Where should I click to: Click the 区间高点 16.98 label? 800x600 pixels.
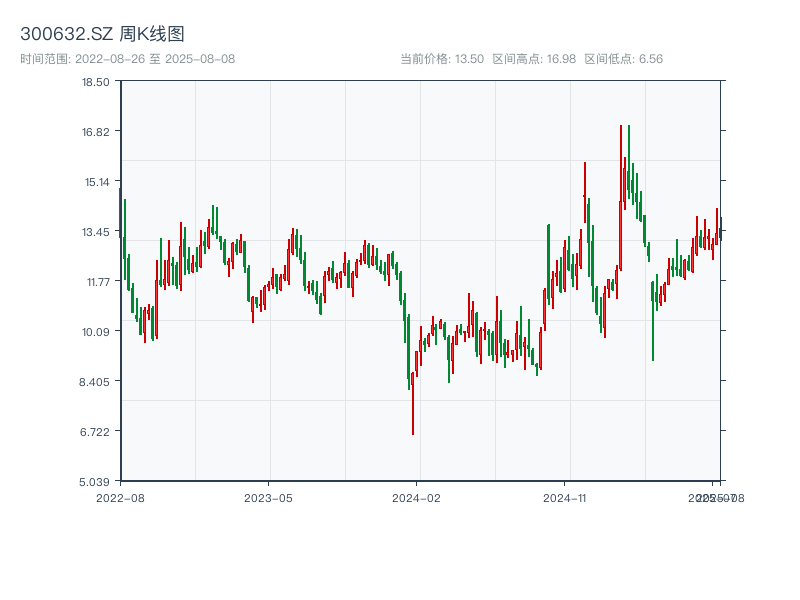(x=534, y=59)
